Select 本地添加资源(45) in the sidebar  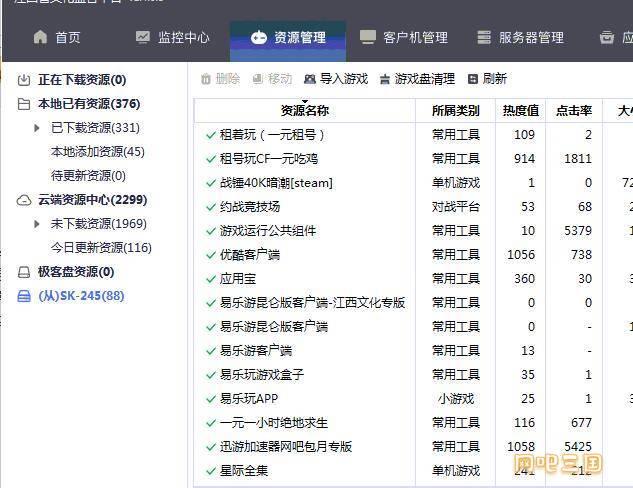click(x=97, y=152)
